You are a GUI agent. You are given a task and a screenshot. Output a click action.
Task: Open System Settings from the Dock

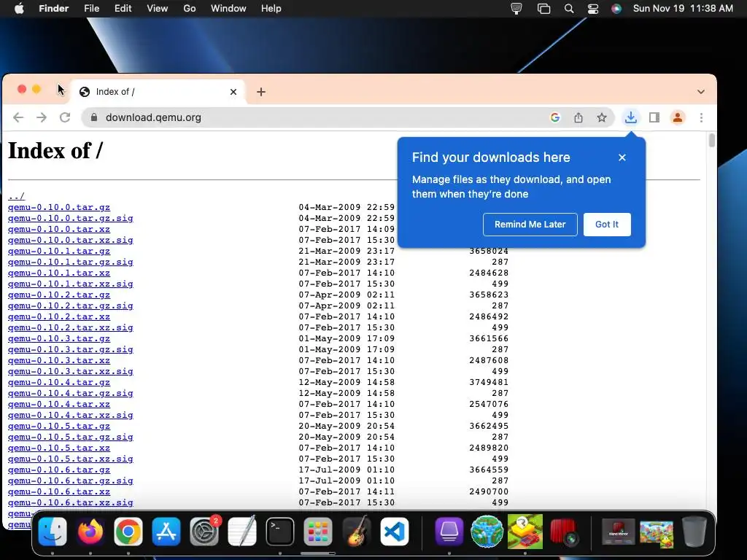[x=204, y=532]
